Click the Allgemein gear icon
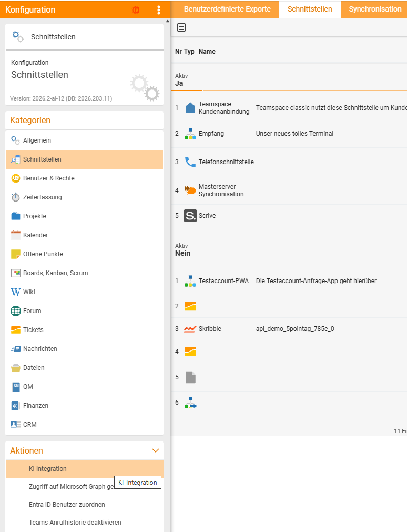This screenshot has height=532, width=407. tap(16, 140)
